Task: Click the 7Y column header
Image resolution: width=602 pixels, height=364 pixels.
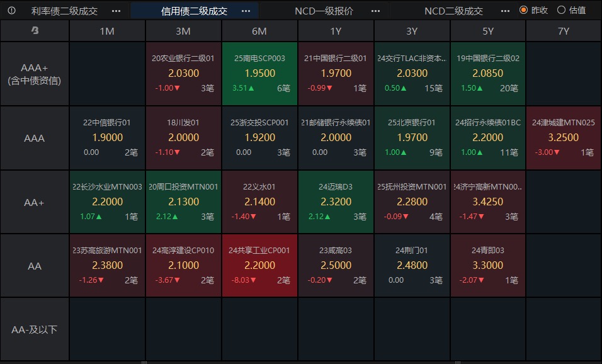Action: (x=564, y=31)
